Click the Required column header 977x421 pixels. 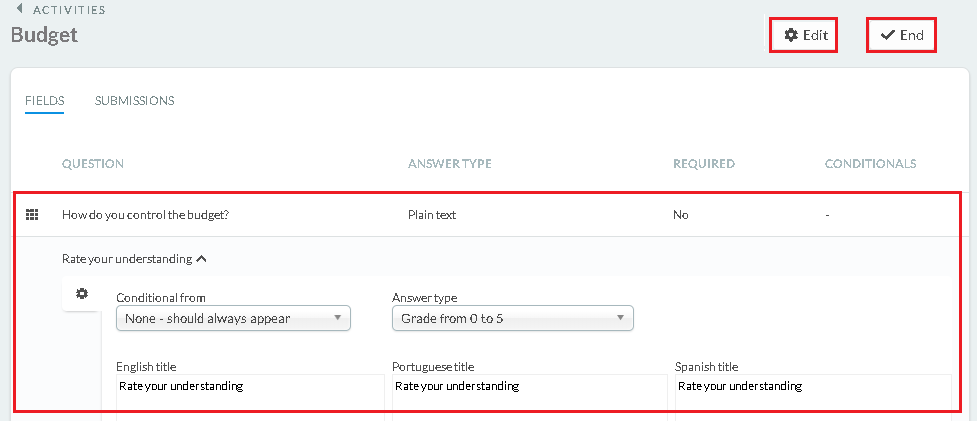(704, 164)
